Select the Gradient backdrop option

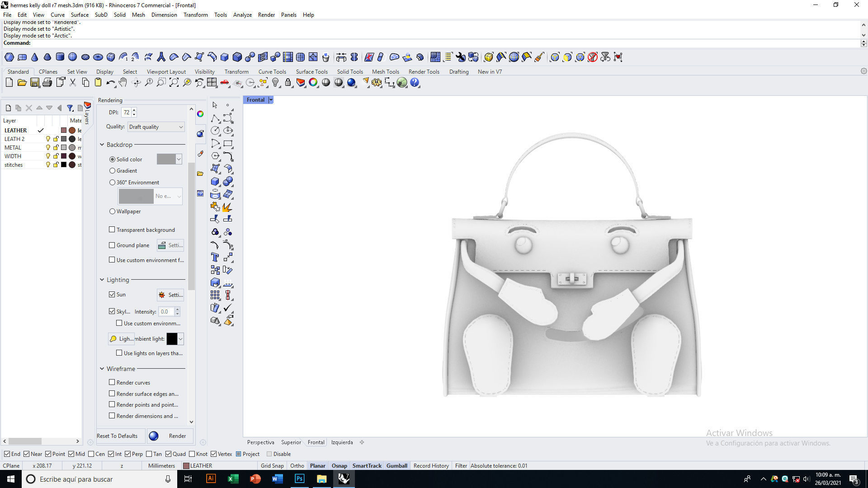112,171
